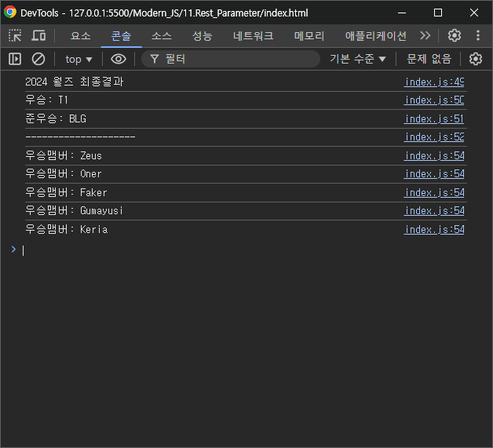Select the log text 우승맴버: Keria
The image size is (493, 448).
click(67, 229)
